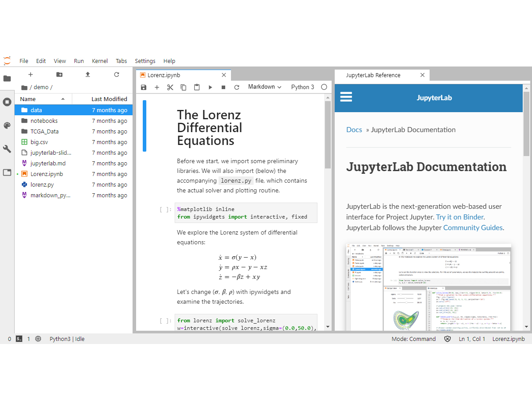Viewport: 532px width, 399px height.
Task: Click the new folder icon in file browser
Action: pos(59,74)
